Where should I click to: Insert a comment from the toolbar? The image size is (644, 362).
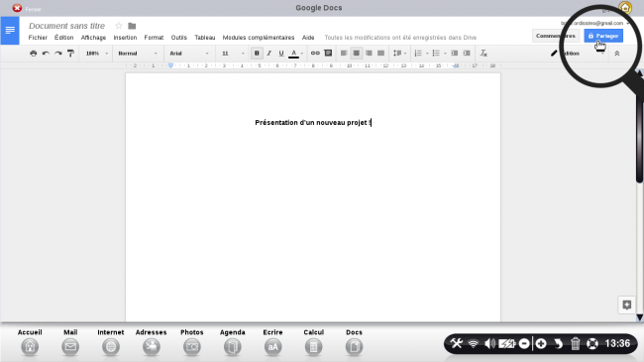tap(328, 54)
